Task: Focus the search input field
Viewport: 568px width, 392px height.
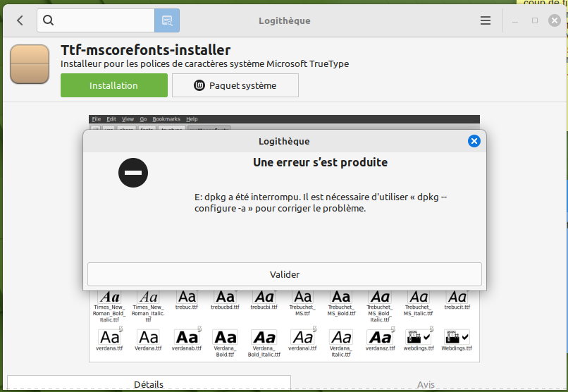Action: tap(96, 20)
